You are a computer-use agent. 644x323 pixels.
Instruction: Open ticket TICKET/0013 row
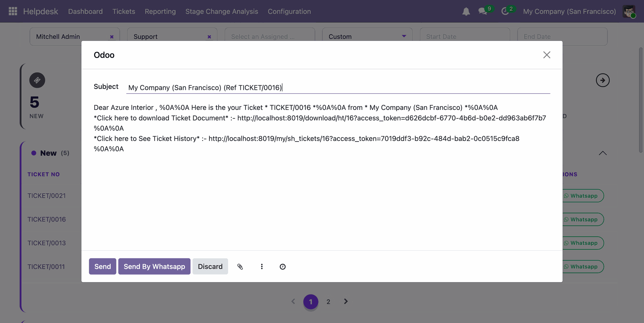coord(47,243)
